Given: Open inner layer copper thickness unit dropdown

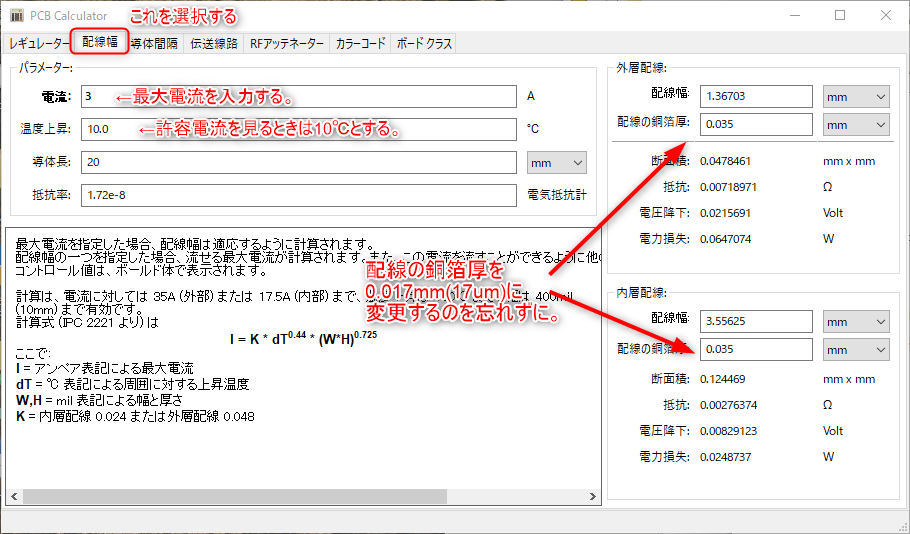Looking at the screenshot, I should [856, 349].
